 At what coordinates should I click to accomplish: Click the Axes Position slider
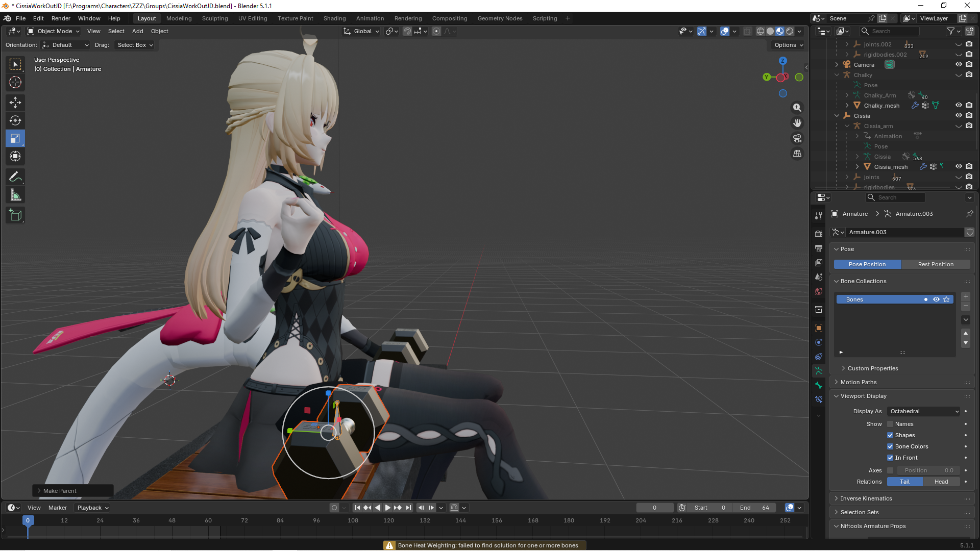pos(928,470)
